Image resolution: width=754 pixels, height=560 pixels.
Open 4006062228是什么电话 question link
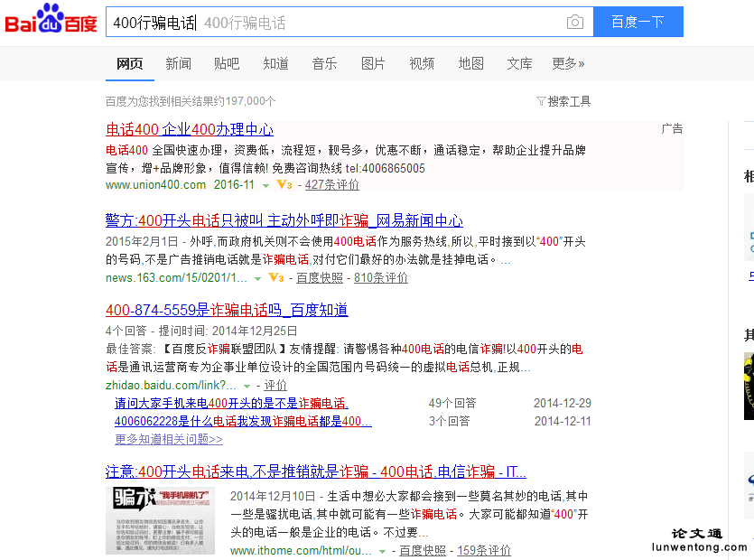tap(243, 422)
